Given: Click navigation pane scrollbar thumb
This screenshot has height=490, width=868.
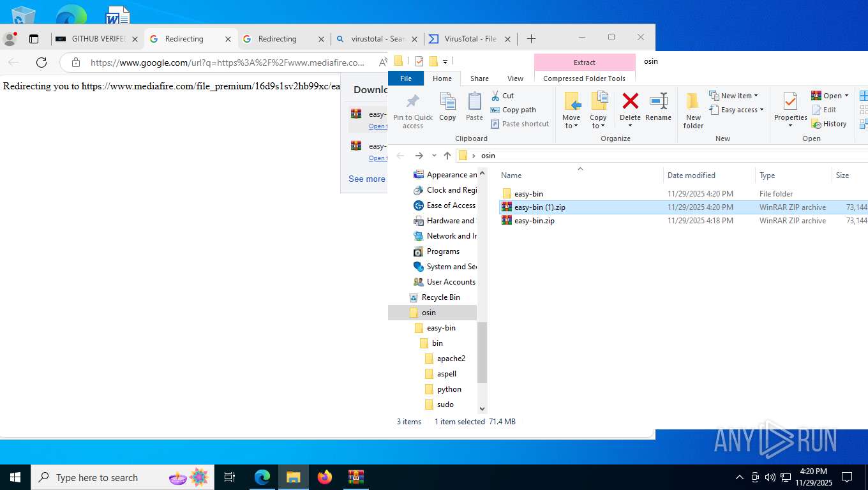Looking at the screenshot, I should click(x=483, y=352).
